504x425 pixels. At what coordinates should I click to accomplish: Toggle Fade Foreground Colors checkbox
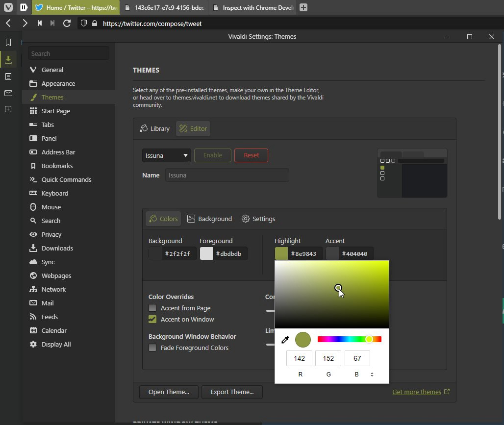tap(152, 348)
